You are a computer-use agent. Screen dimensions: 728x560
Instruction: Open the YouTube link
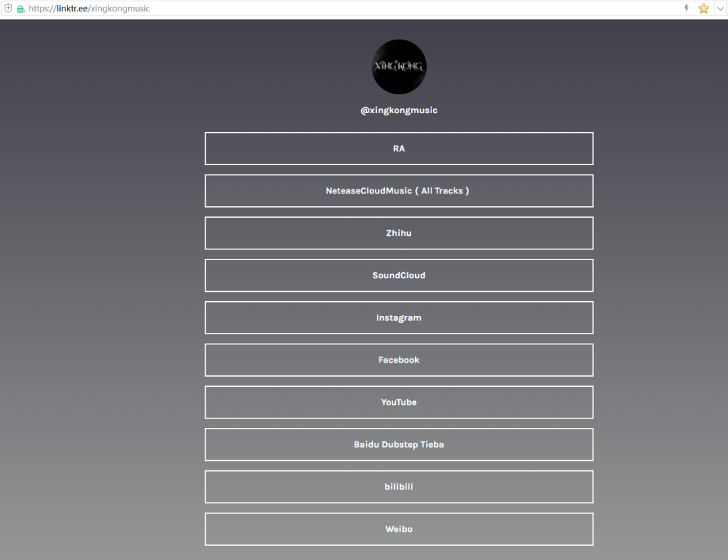(399, 402)
